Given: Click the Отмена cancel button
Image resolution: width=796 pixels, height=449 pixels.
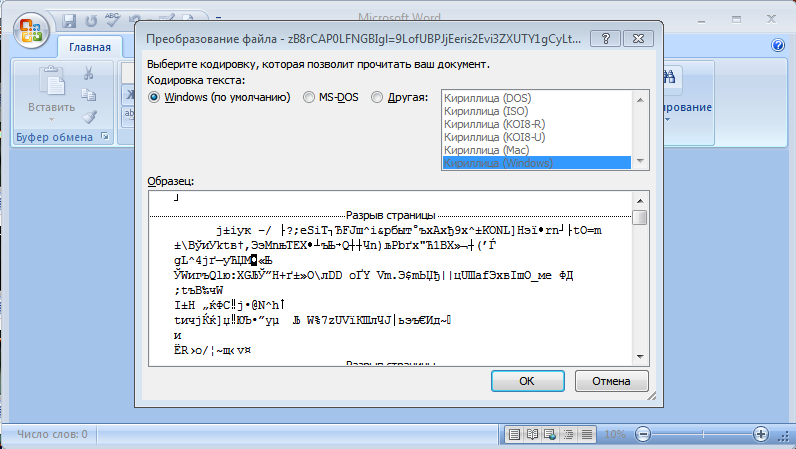Looking at the screenshot, I should click(x=611, y=381).
